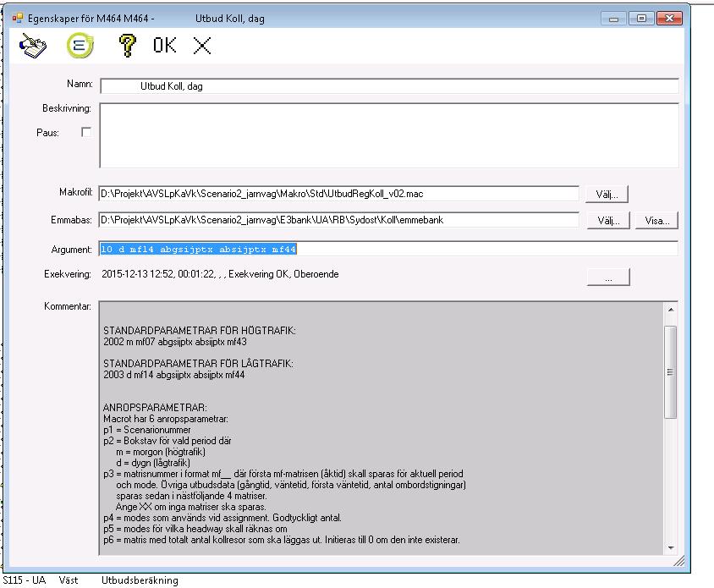Click the Argument input field
This screenshot has height=588, width=714.
[x=388, y=249]
